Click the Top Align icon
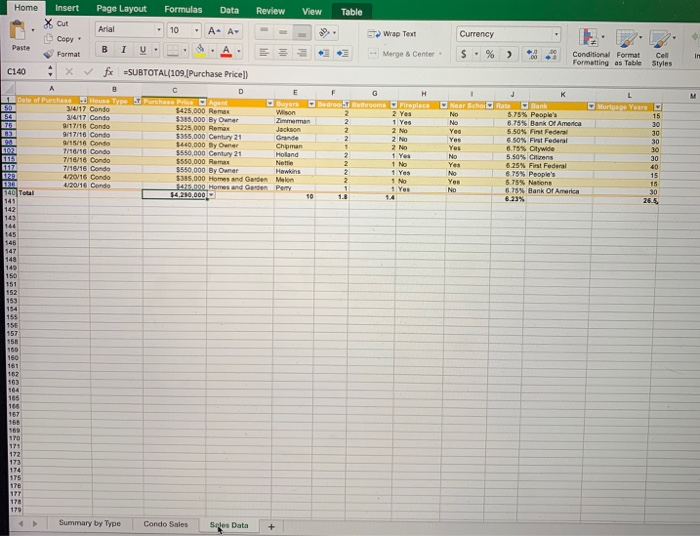The image size is (700, 536). (x=264, y=31)
